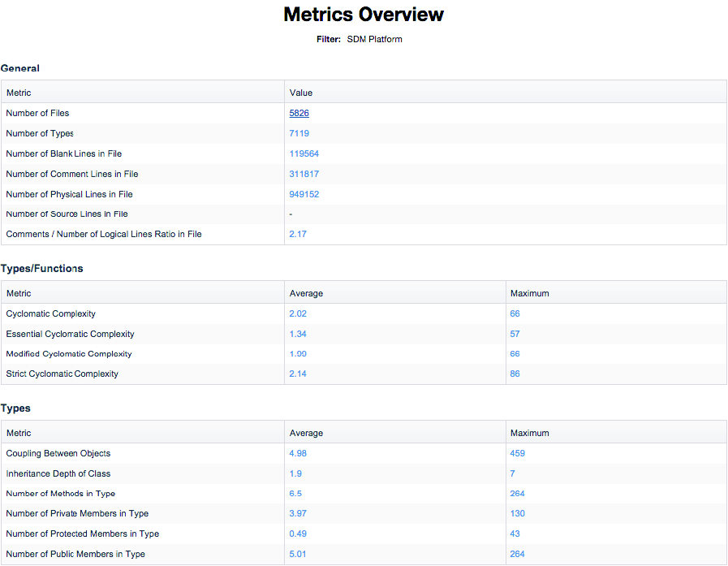Open the Essential Cyclomatic Complexity average 1.34
728x566 pixels.
click(298, 334)
